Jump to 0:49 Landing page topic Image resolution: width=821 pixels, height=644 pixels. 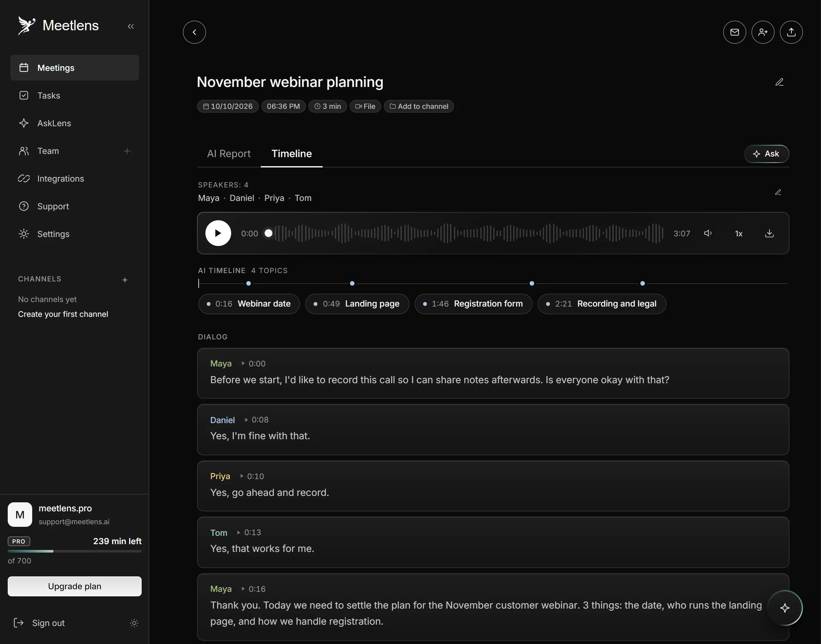point(357,304)
